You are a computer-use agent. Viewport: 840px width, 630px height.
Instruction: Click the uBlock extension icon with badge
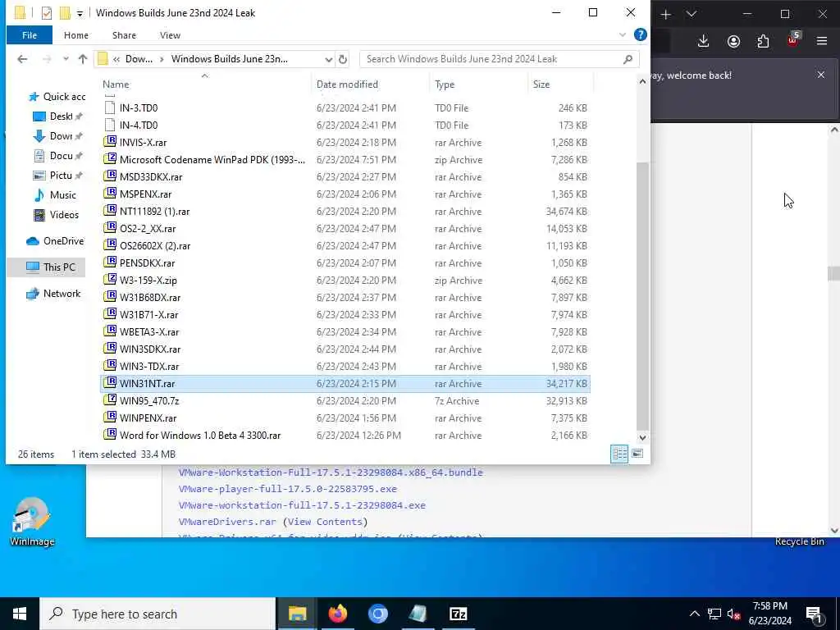(793, 39)
